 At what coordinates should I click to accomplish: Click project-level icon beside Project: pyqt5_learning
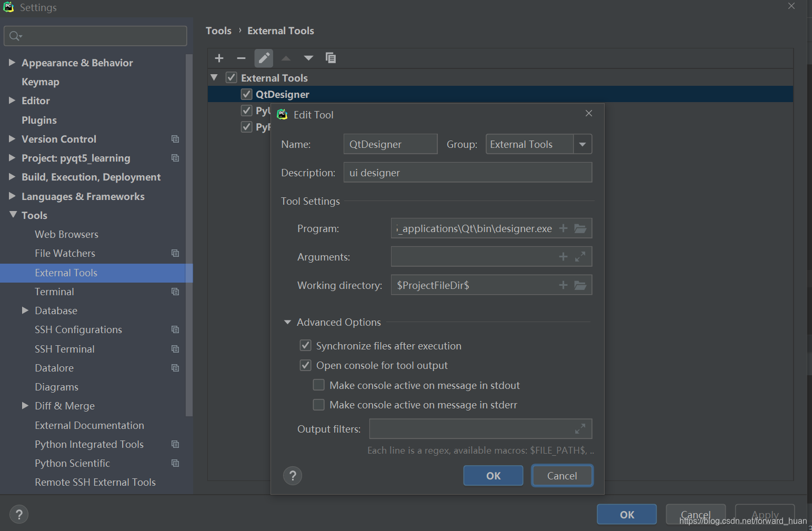(x=175, y=158)
